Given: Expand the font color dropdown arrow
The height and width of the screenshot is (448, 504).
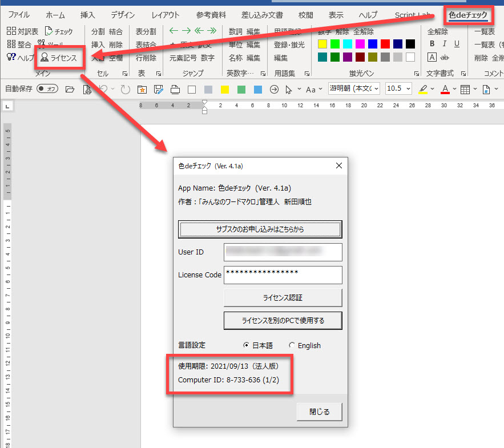Looking at the screenshot, I should 454,89.
